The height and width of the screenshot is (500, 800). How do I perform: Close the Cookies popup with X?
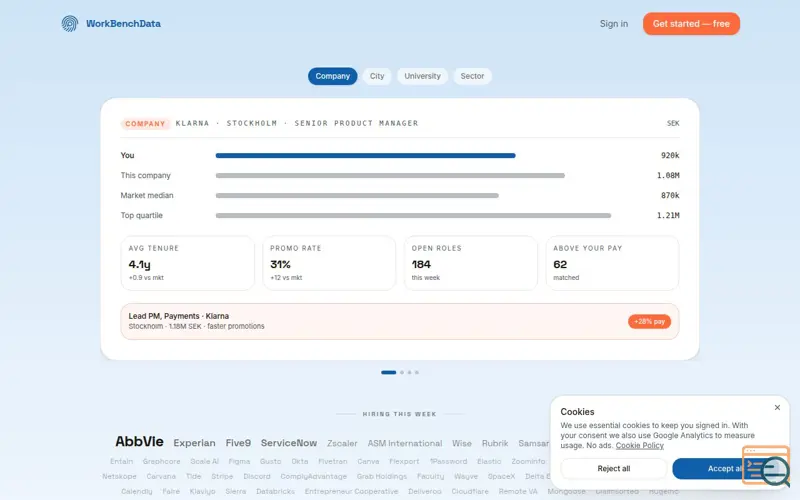click(777, 407)
